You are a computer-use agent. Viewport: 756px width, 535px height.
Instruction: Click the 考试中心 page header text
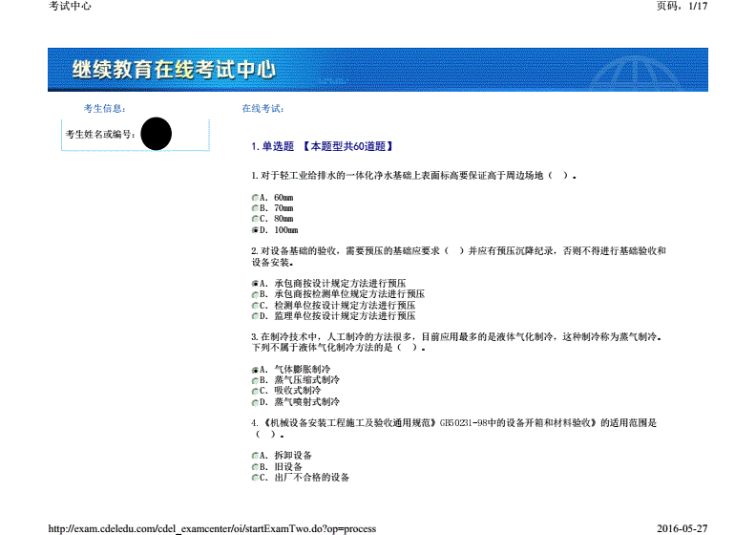70,6
